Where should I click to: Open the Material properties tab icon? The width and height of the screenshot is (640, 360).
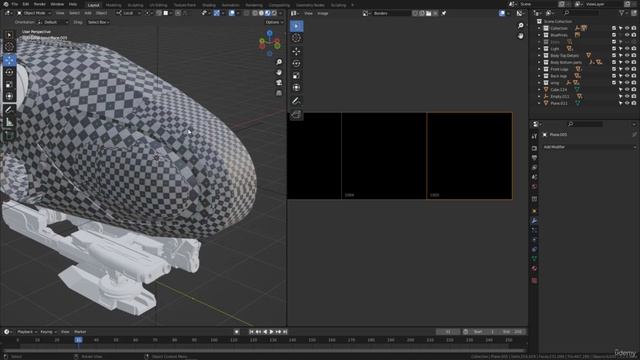tap(534, 269)
